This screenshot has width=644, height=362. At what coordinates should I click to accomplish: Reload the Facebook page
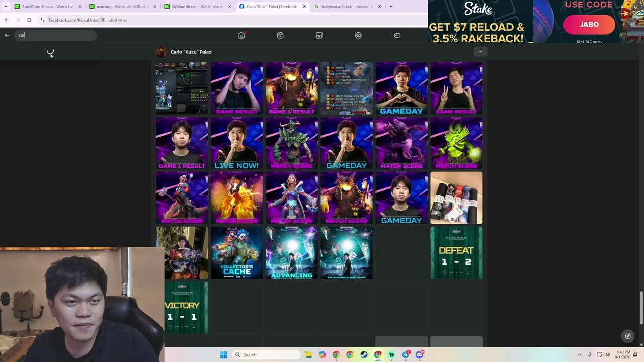[29, 20]
